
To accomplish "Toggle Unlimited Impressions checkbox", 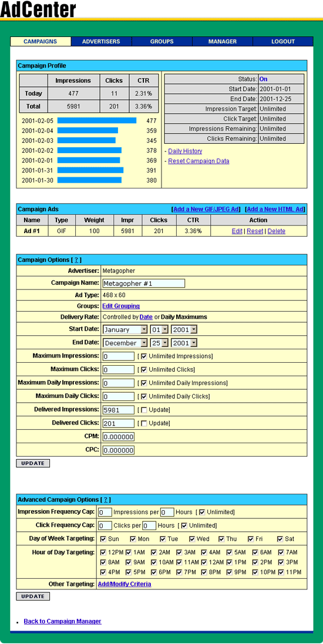I will click(x=144, y=356).
